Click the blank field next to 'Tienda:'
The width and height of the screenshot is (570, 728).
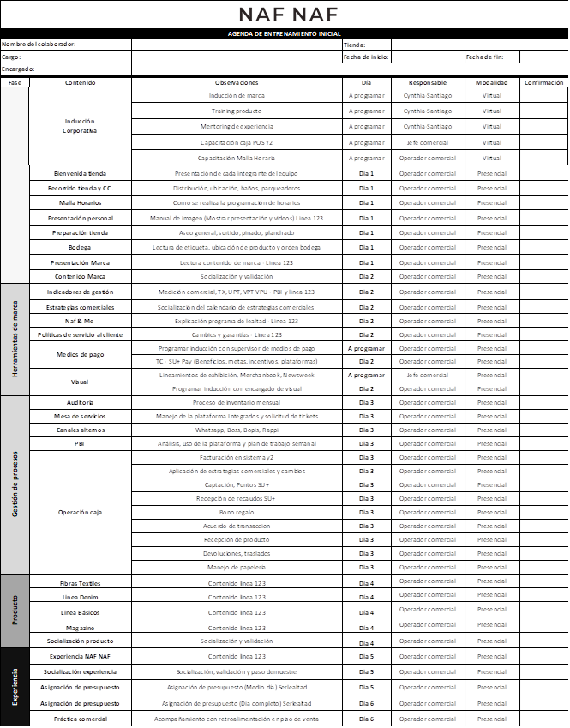click(479, 45)
